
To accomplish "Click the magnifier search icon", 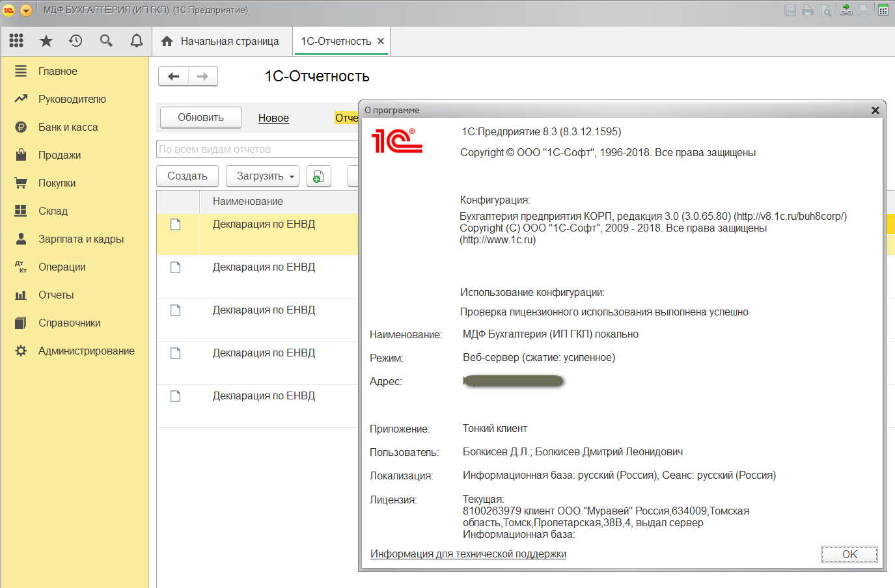I will tap(106, 41).
